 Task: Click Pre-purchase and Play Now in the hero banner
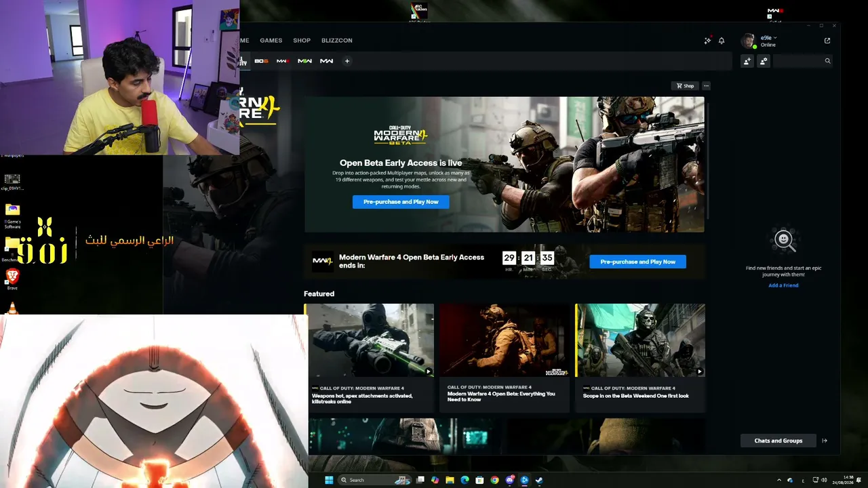pyautogui.click(x=401, y=202)
